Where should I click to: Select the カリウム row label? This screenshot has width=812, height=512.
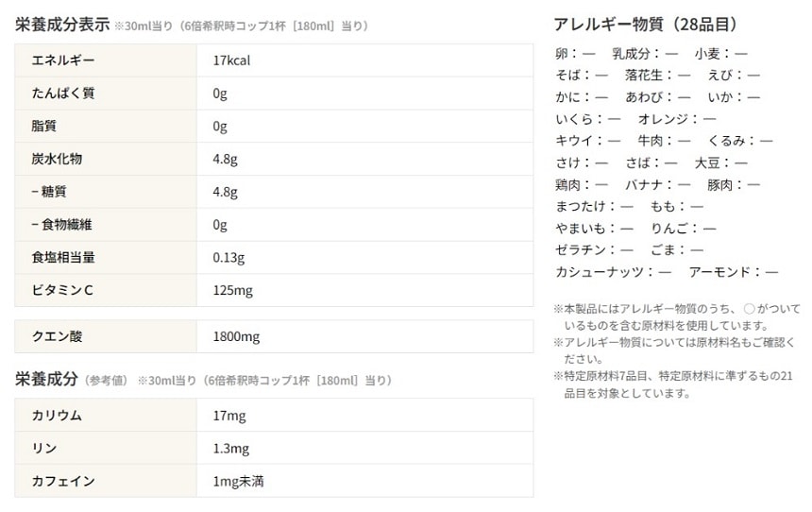coord(57,415)
